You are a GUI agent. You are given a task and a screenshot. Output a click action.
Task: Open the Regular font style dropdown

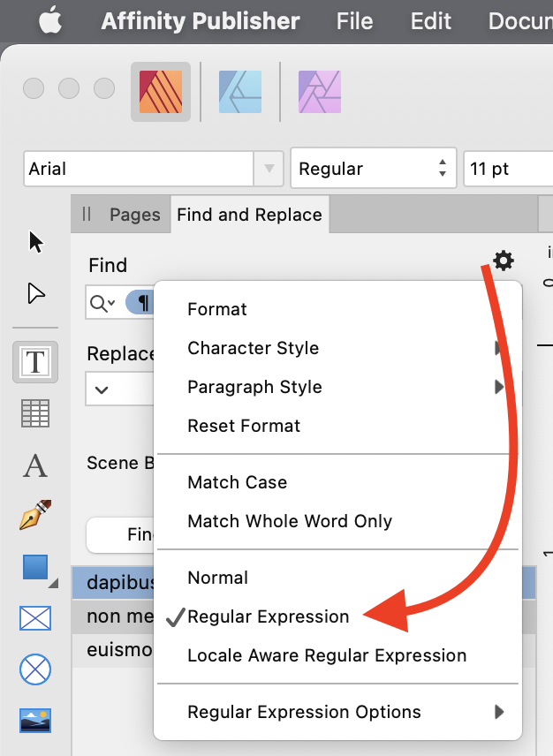click(x=373, y=169)
